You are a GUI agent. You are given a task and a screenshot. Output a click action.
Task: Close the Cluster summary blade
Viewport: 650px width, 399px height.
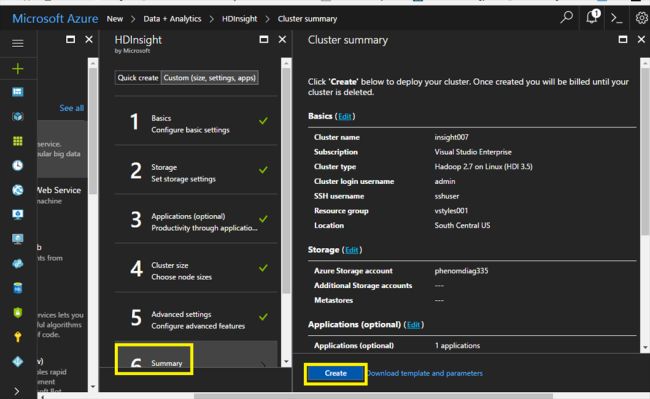click(x=641, y=39)
